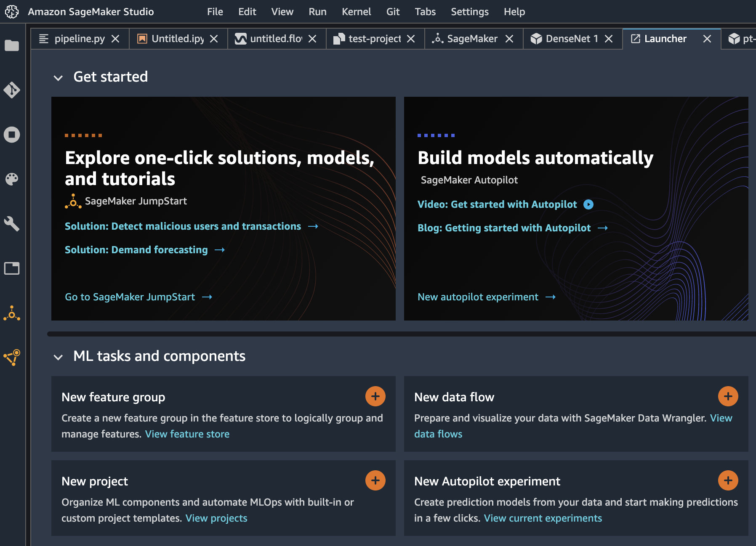Click plus icon on New data flow
Screen dimensions: 756x546
coord(728,396)
